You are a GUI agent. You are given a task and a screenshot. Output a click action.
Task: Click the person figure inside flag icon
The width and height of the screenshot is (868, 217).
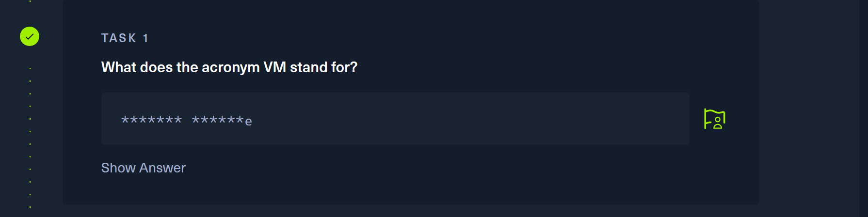(x=718, y=123)
